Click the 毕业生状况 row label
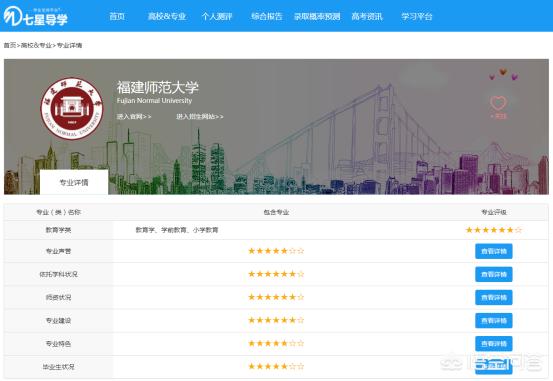This screenshot has height=381, width=553. pos(58,367)
